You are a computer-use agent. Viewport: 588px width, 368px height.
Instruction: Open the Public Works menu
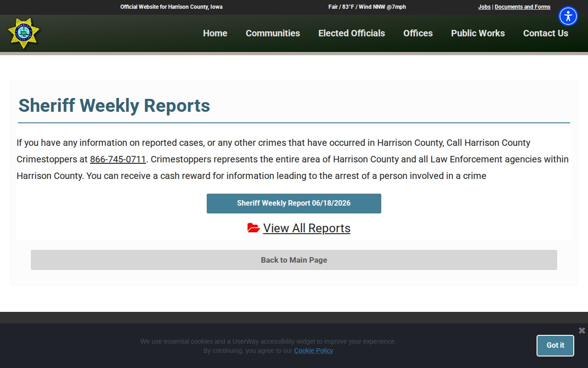click(x=478, y=33)
